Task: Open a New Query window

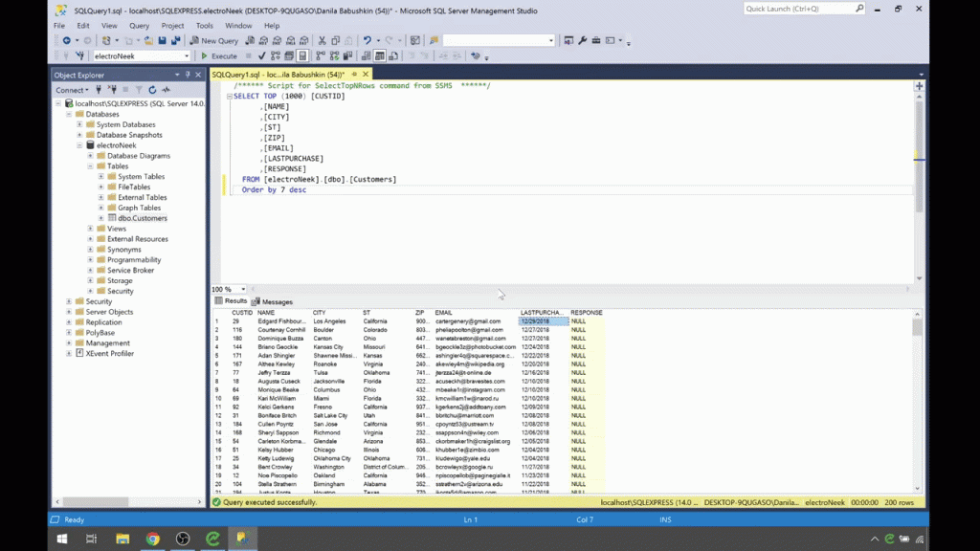Action: 214,41
